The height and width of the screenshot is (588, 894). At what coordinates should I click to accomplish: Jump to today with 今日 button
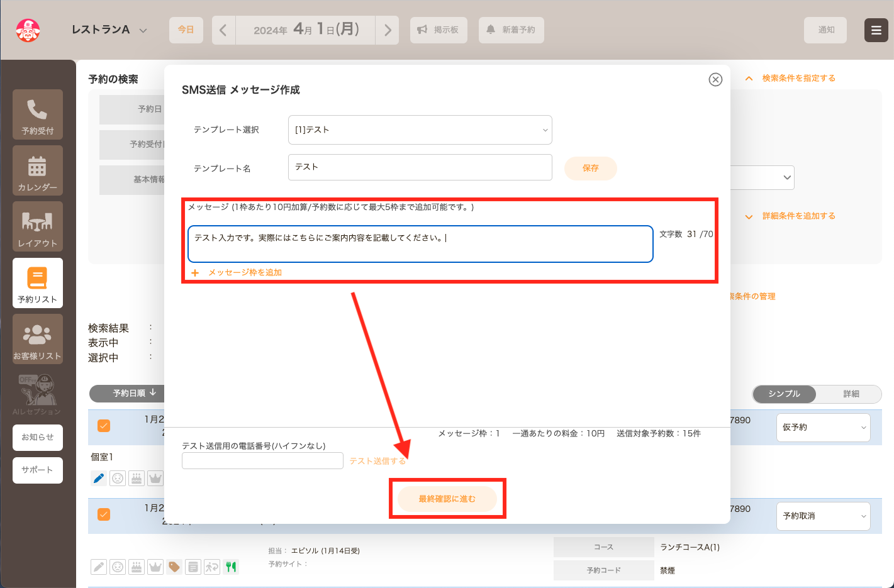coord(186,30)
